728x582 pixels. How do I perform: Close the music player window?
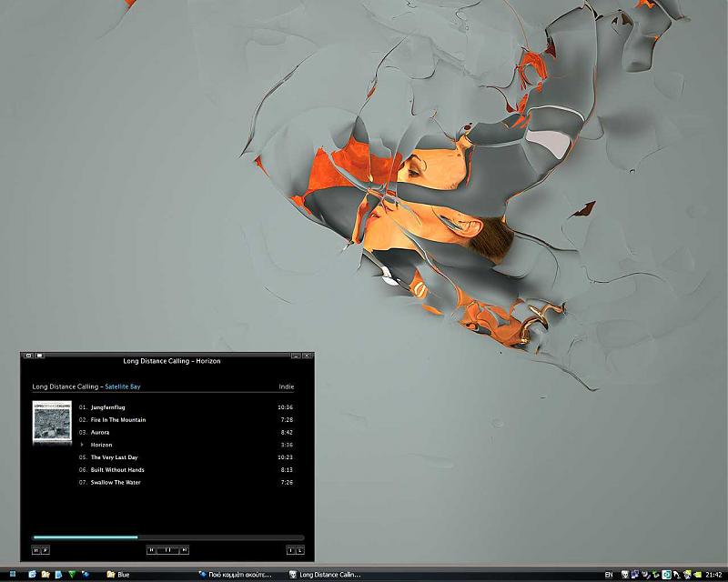pos(307,356)
